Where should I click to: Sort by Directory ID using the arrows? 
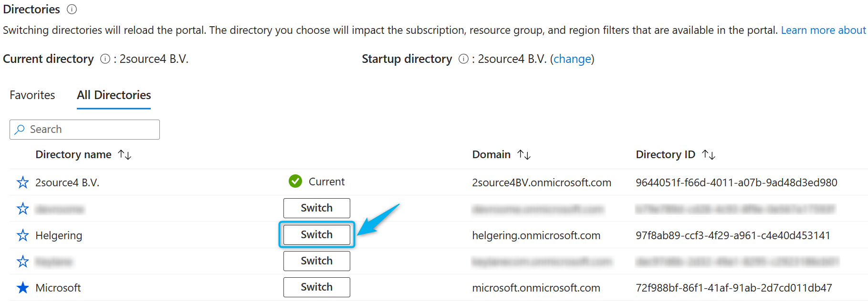(x=709, y=154)
